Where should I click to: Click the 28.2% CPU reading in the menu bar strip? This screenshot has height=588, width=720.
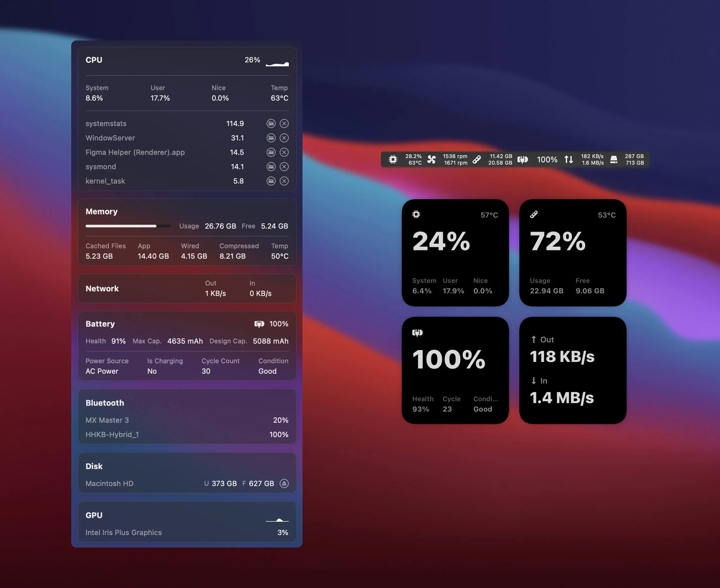[413, 156]
